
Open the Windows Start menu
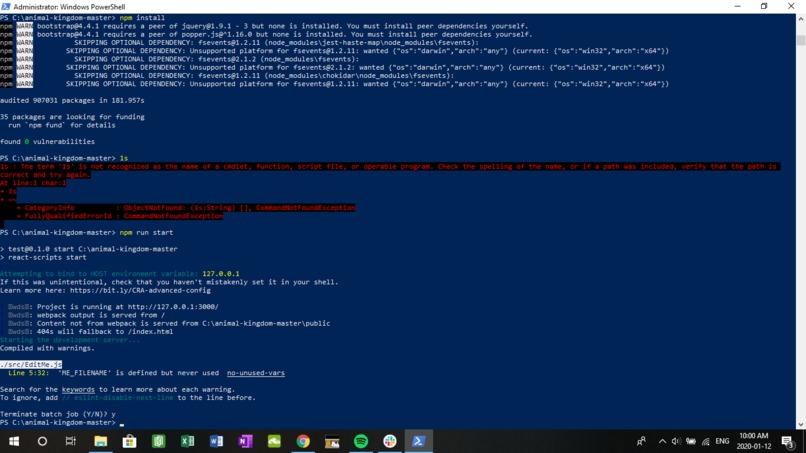coord(14,441)
